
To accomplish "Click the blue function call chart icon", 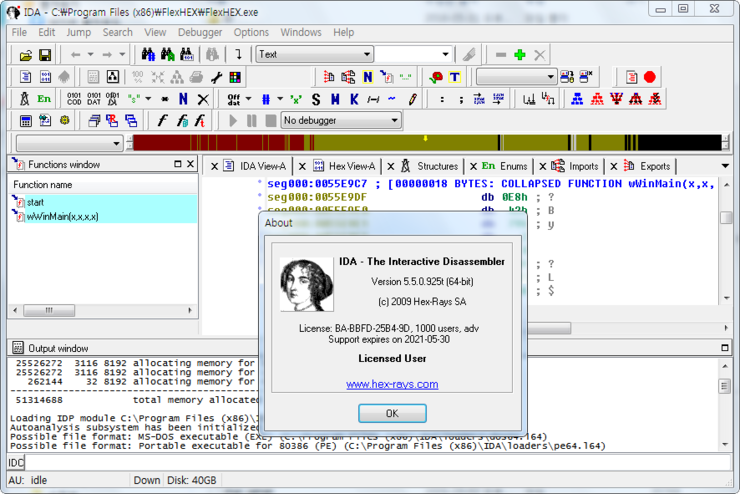I will [x=577, y=99].
